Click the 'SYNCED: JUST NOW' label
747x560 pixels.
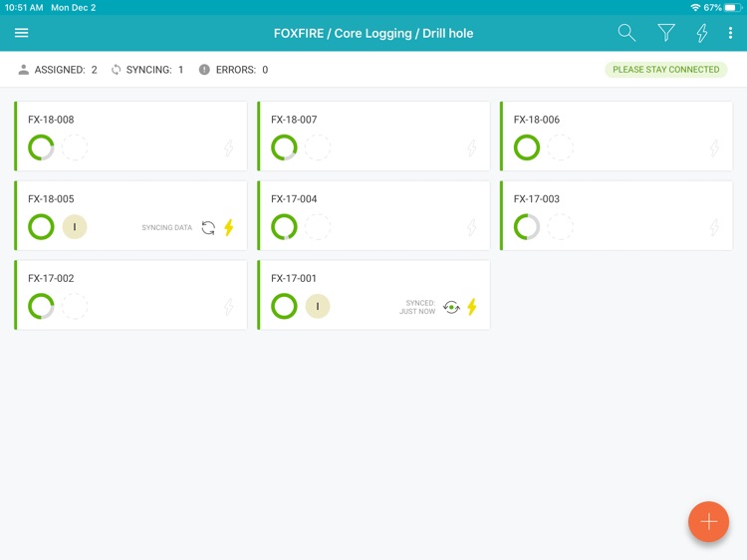[x=417, y=307]
